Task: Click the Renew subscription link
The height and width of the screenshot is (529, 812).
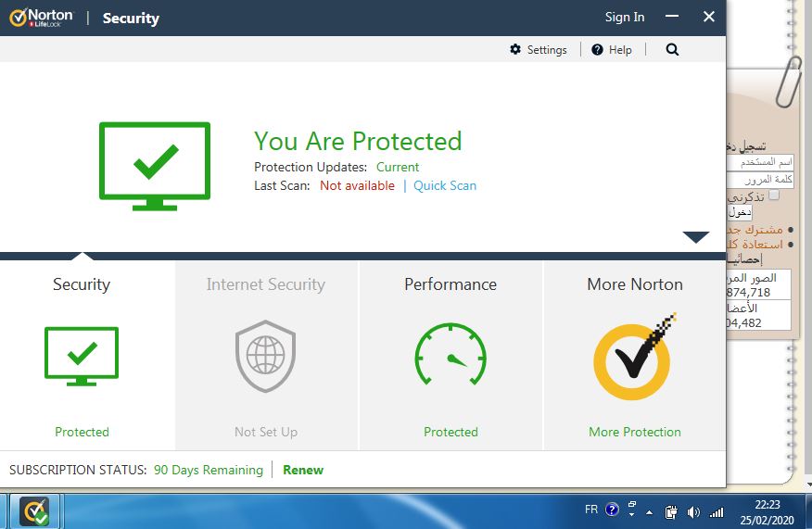Action: [x=303, y=470]
